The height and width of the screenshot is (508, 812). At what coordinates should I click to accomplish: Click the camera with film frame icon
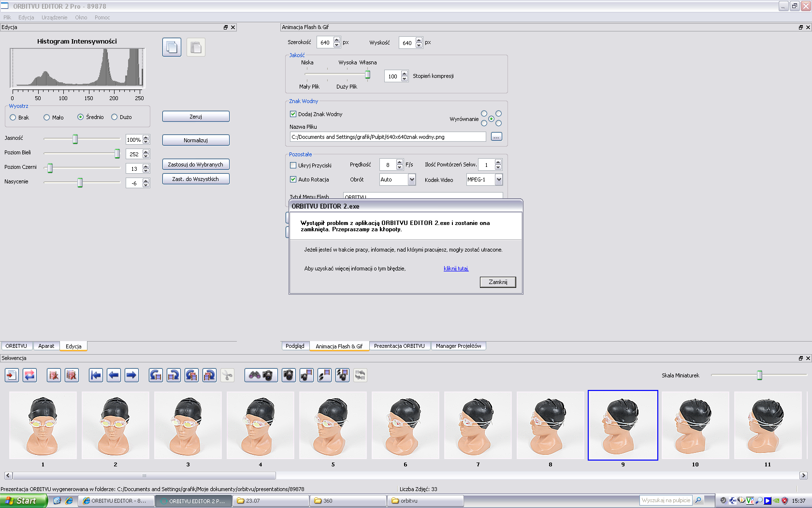tap(306, 375)
